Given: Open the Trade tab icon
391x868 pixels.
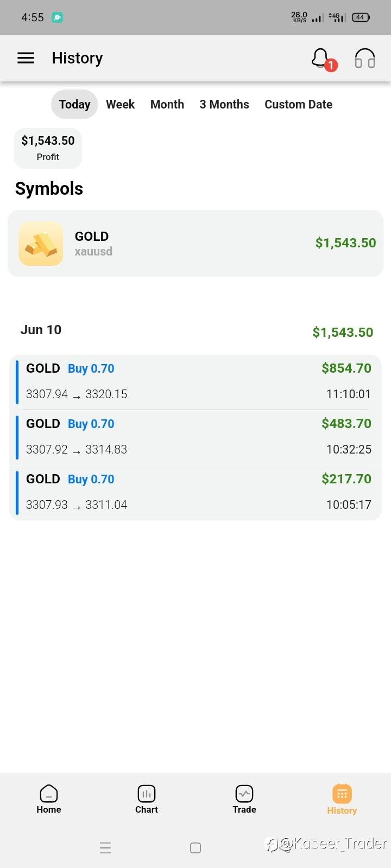Looking at the screenshot, I should 244,794.
